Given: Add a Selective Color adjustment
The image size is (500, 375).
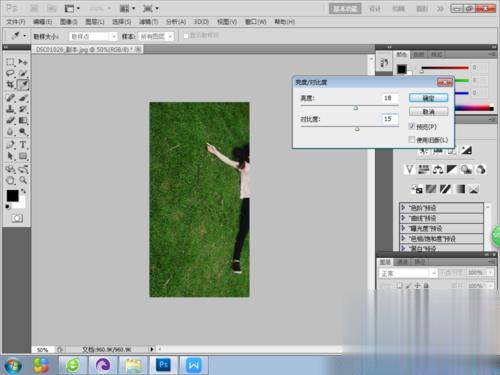Looking at the screenshot, I should [474, 189].
